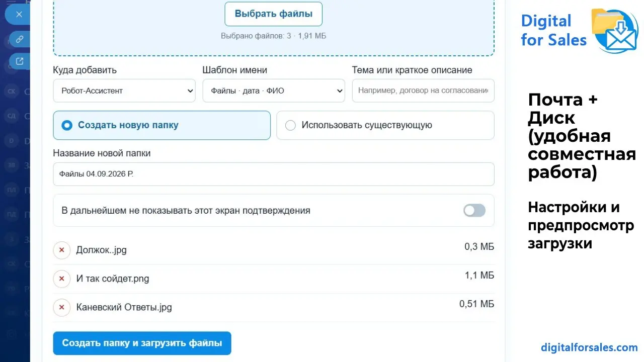Click the Выбрать файлы button
644x362 pixels.
pos(273,14)
